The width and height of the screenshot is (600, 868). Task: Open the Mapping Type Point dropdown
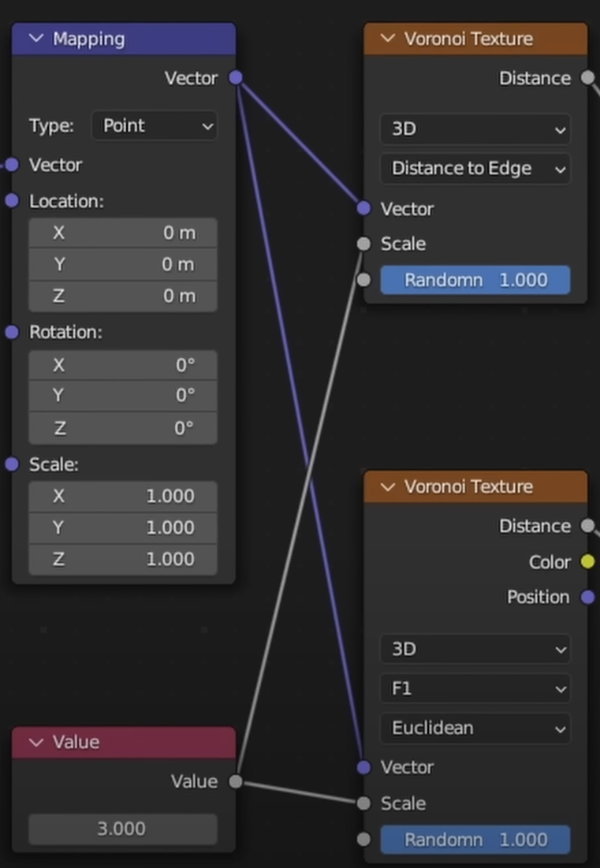tap(155, 125)
